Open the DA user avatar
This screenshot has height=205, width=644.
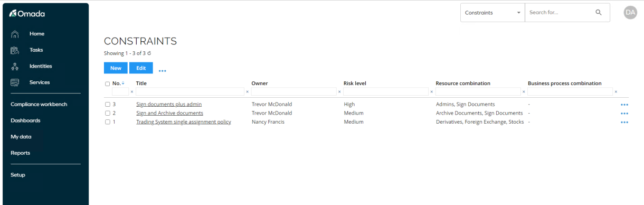630,13
